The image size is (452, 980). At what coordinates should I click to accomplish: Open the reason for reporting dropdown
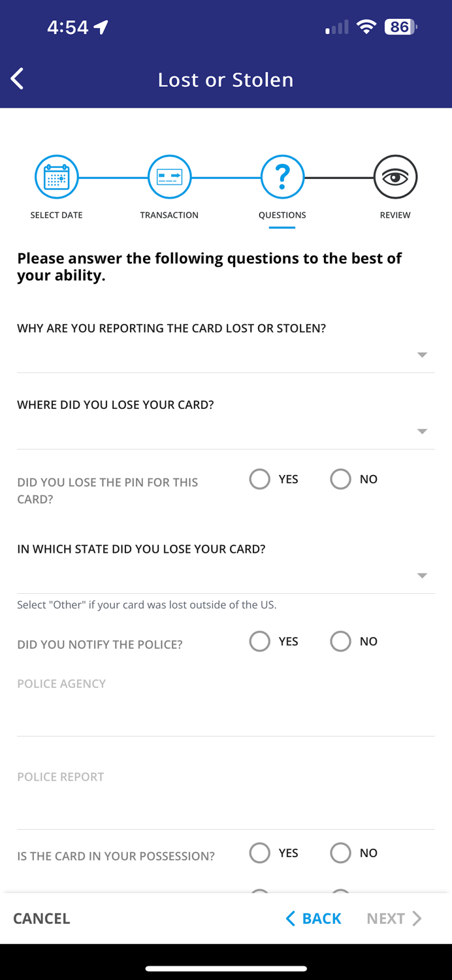click(x=422, y=355)
